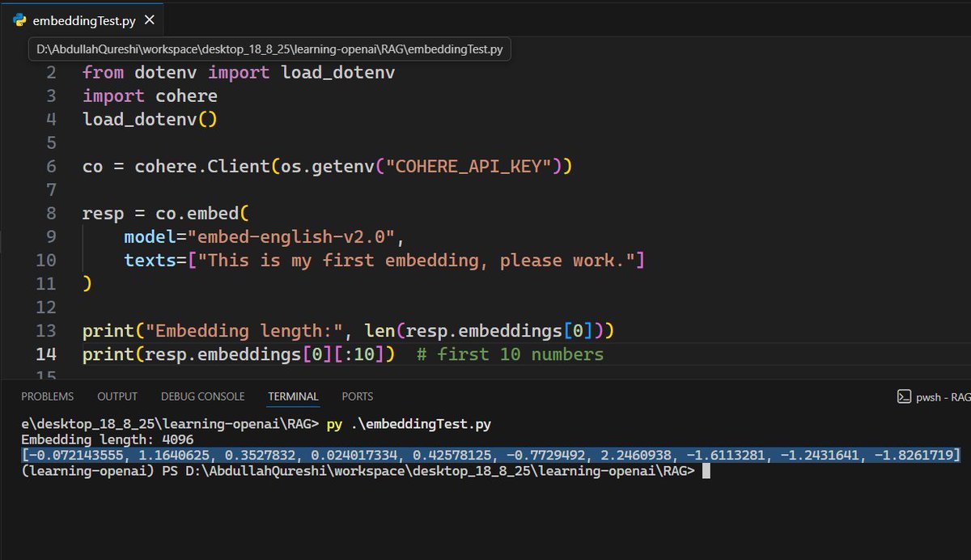Click "from dotenv import load_dotenv" line
Screen dimensions: 971x560
(239, 73)
